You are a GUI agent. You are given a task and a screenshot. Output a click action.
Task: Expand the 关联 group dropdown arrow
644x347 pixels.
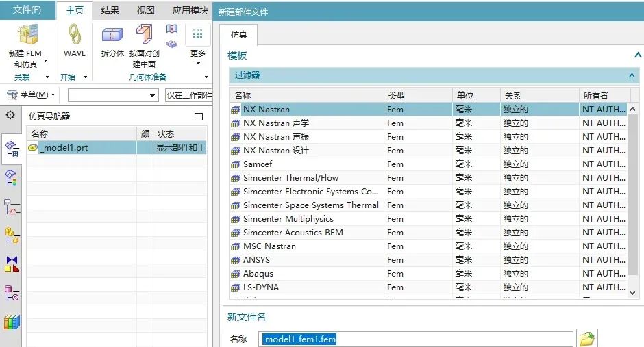point(47,77)
